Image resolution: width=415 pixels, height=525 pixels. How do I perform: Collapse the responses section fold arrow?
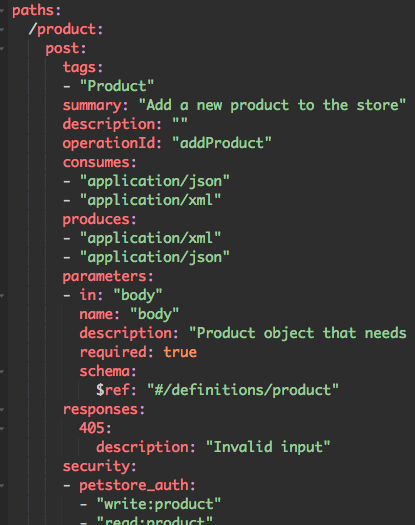click(x=2, y=409)
